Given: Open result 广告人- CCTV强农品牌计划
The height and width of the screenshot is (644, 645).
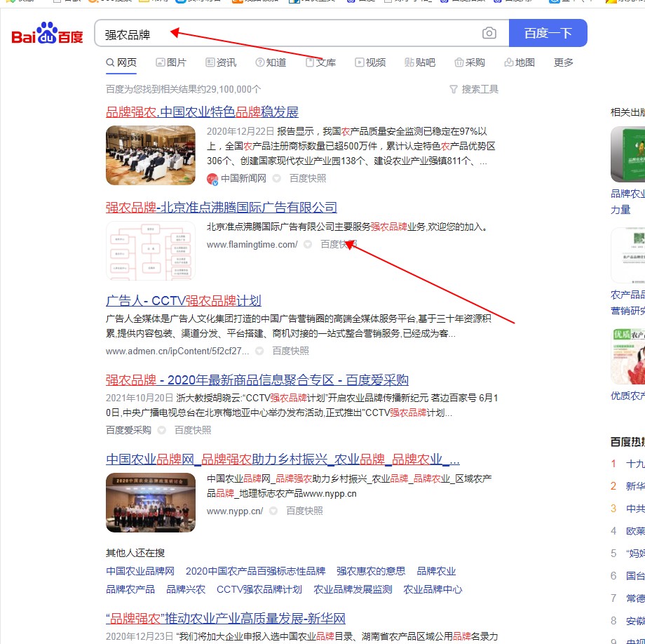Looking at the screenshot, I should coord(184,301).
